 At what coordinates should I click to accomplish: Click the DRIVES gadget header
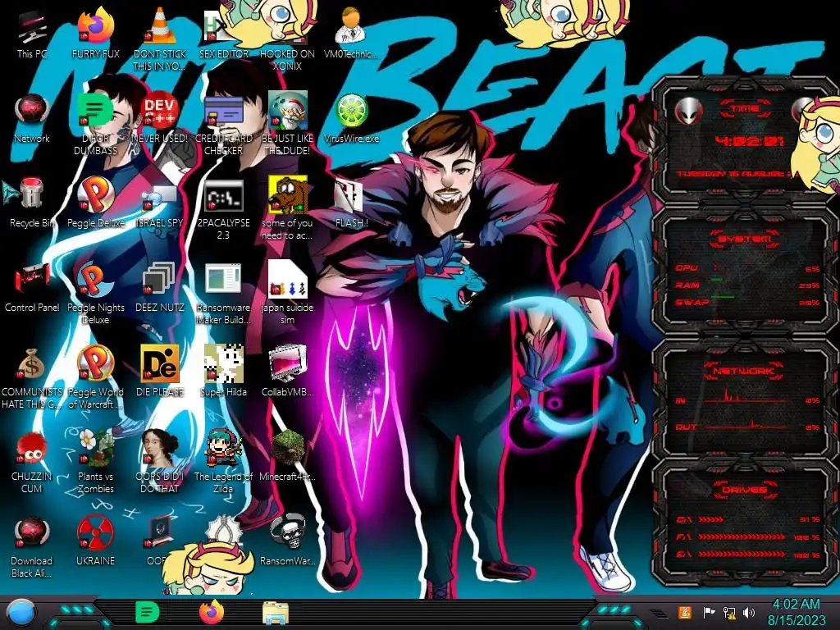(x=744, y=490)
